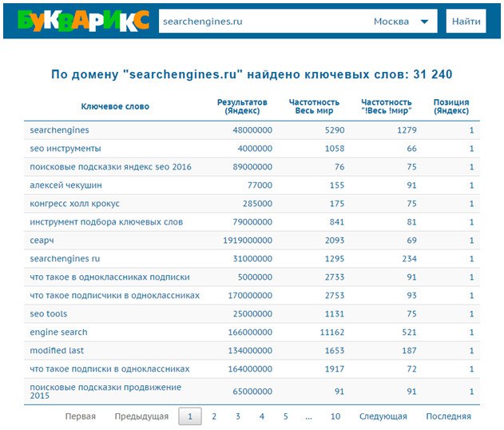504x430 pixels.
Task: Click frequency value 11162
Action: [x=332, y=332]
